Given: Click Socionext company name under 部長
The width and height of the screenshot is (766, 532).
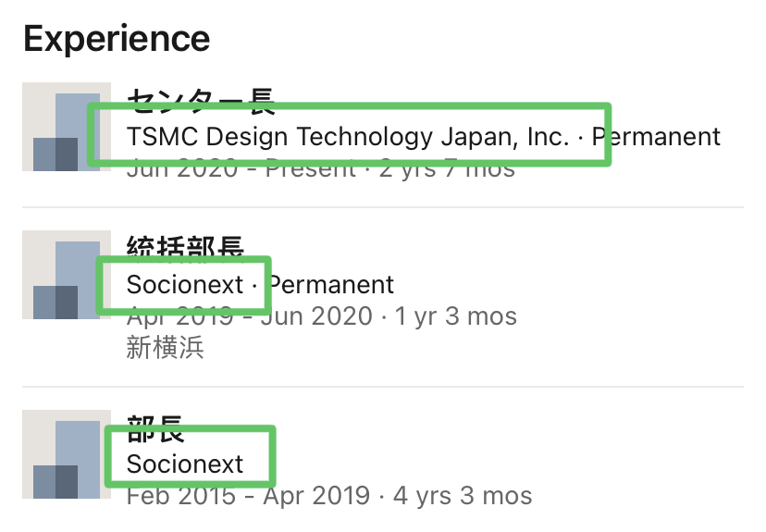Looking at the screenshot, I should click(185, 464).
